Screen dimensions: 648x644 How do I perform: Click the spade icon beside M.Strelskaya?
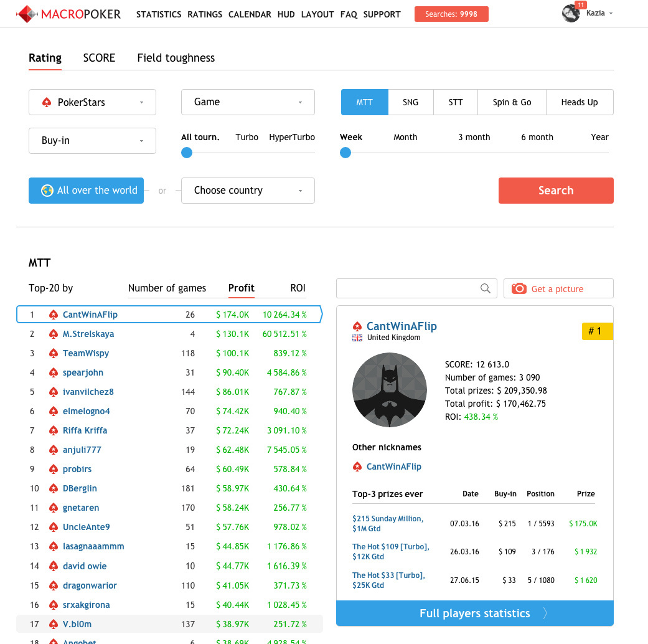(x=54, y=334)
